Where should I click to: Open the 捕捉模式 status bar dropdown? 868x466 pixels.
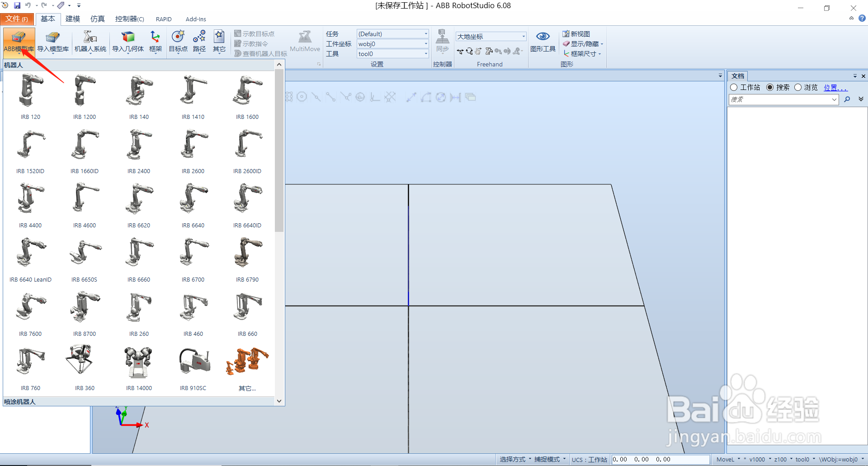coord(550,459)
